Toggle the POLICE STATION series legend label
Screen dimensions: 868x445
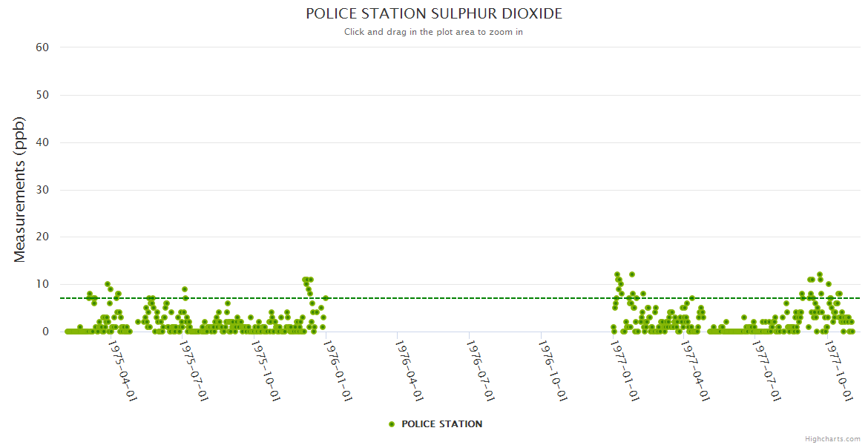441,424
